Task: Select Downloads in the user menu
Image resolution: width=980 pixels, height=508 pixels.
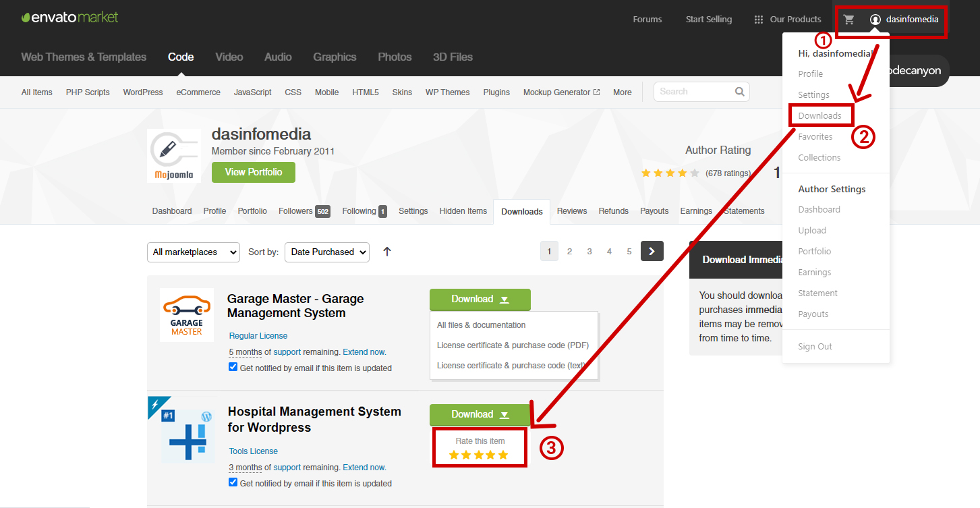Action: (819, 115)
